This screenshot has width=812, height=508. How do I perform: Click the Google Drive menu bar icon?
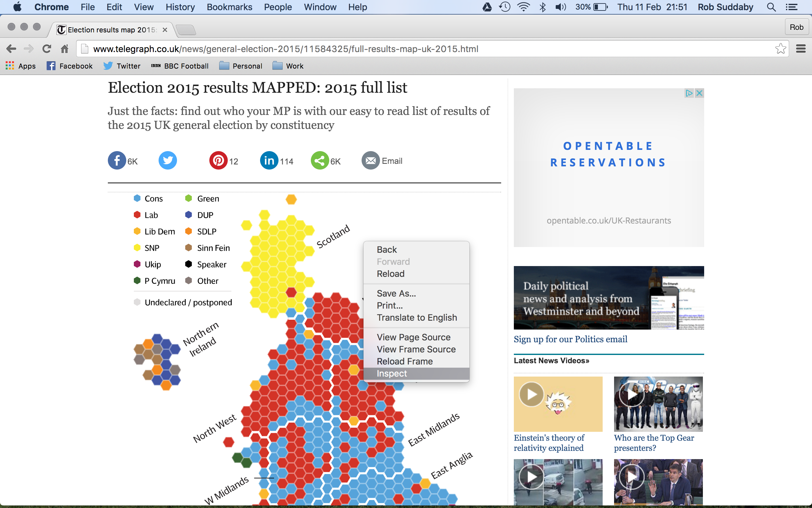click(x=487, y=7)
